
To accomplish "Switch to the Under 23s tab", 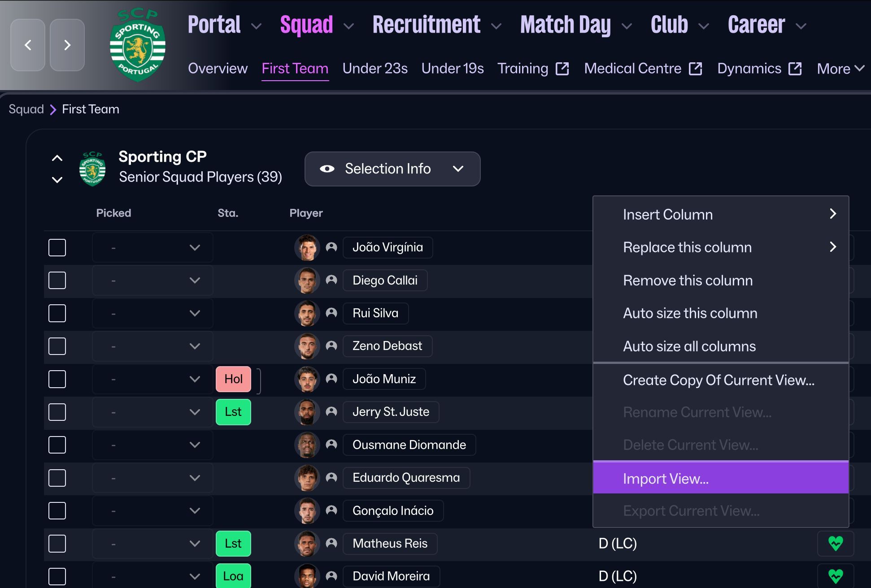I will [x=375, y=69].
